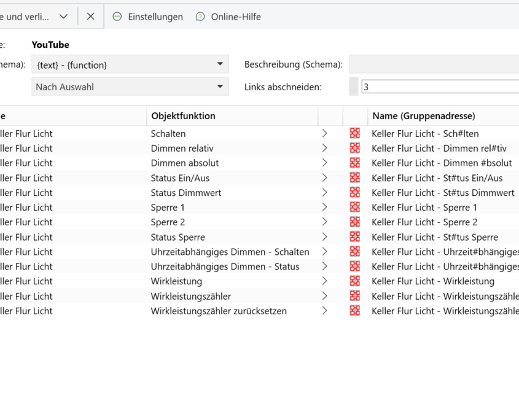Click the arrow in the Wirkleistungszähler row

(x=324, y=296)
